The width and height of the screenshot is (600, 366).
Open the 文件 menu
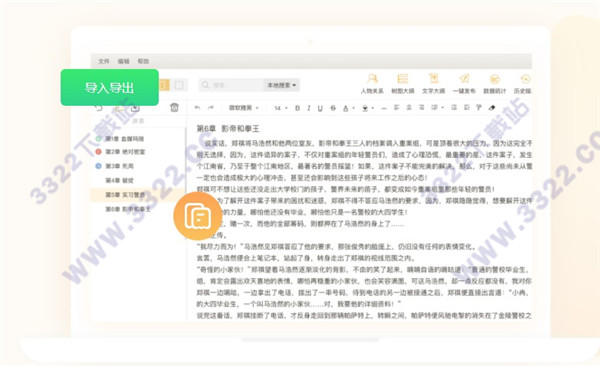click(104, 61)
